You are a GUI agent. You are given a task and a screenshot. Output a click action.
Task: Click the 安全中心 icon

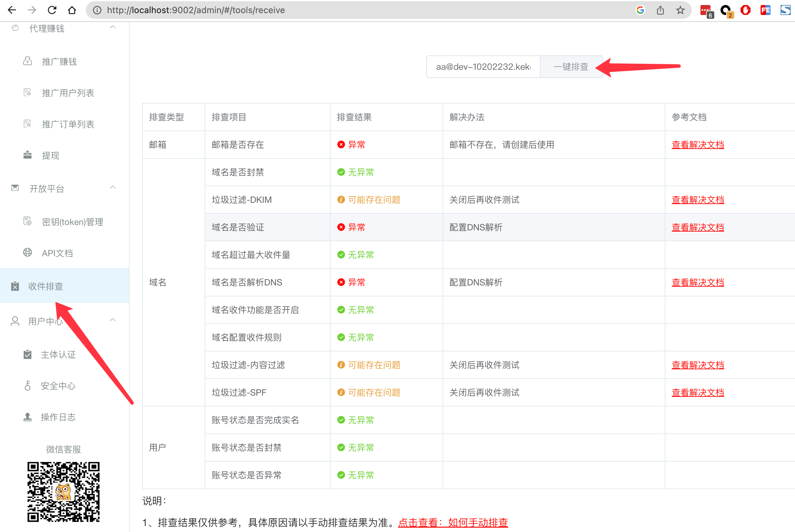pos(28,386)
